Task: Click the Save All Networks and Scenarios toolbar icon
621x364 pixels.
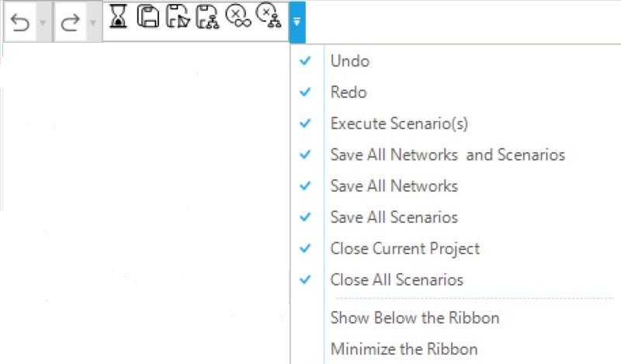Action: 147,16
